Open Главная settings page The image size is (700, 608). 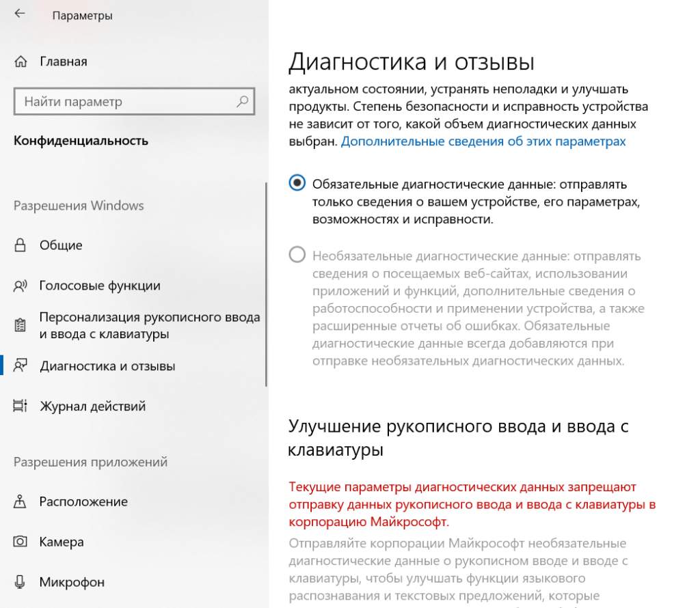pyautogui.click(x=64, y=61)
